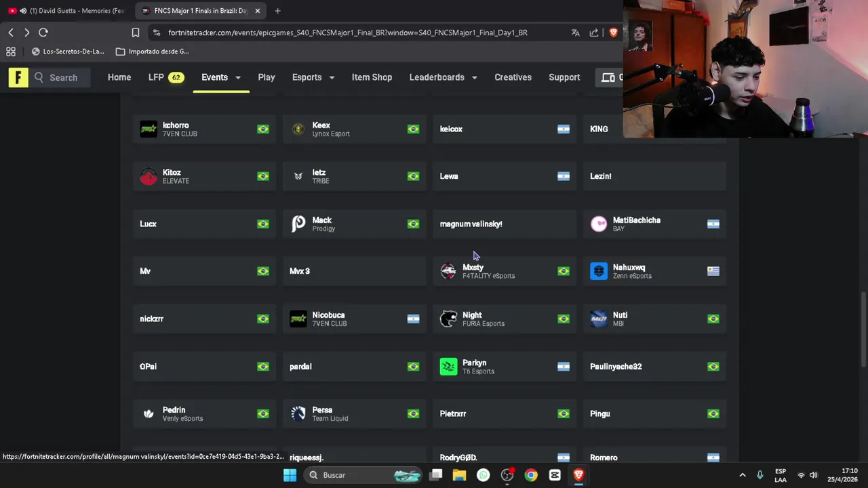Viewport: 868px width, 488px height.
Task: Open Google Chrome from taskbar
Action: (531, 475)
